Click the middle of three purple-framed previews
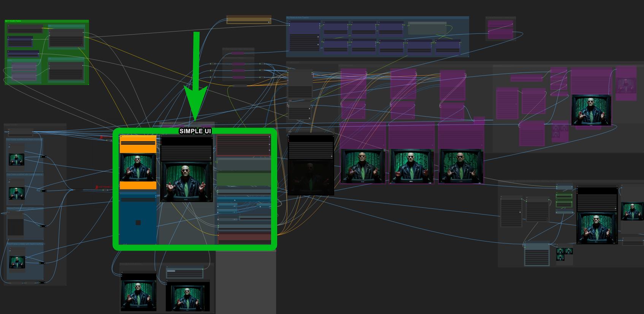Image resolution: width=644 pixels, height=314 pixels. coord(411,166)
